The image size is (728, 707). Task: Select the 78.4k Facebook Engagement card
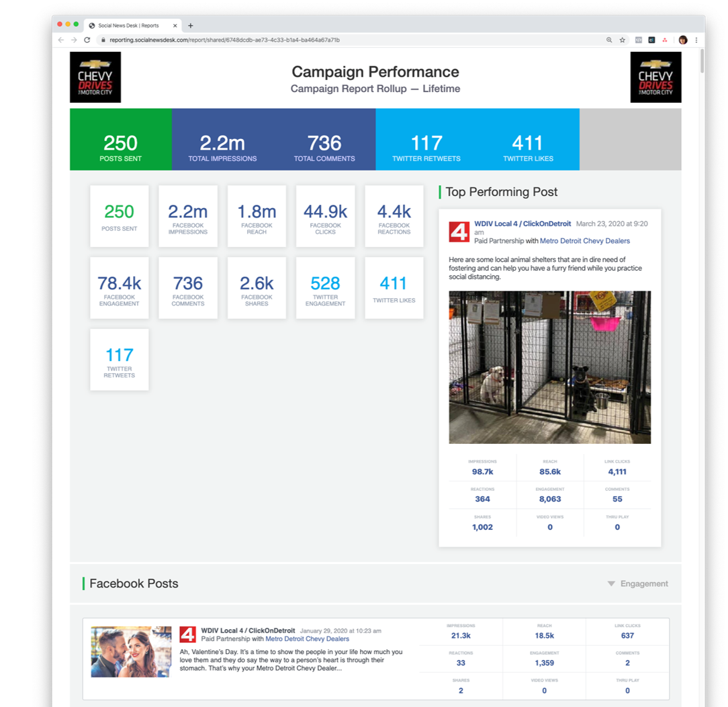click(120, 288)
